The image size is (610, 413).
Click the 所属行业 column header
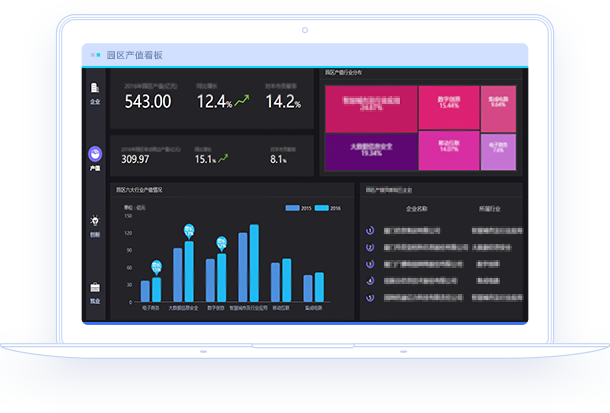(x=488, y=210)
